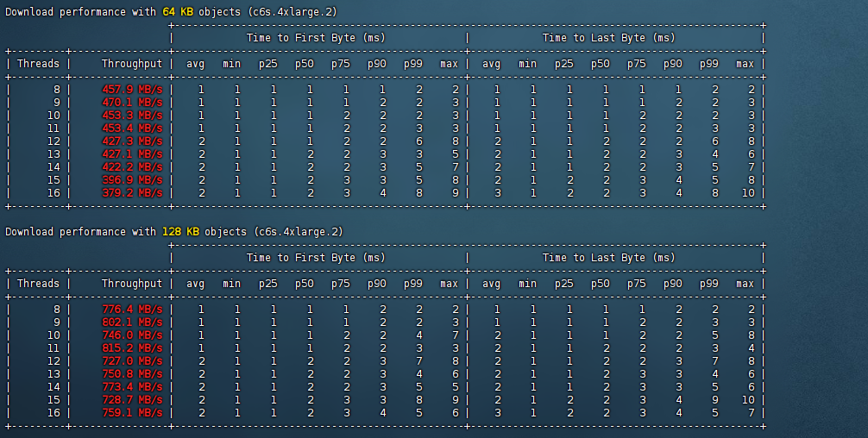Screen dimensions: 868x438
Task: Select the 773.4 MB/s throughput value
Action: pos(132,386)
